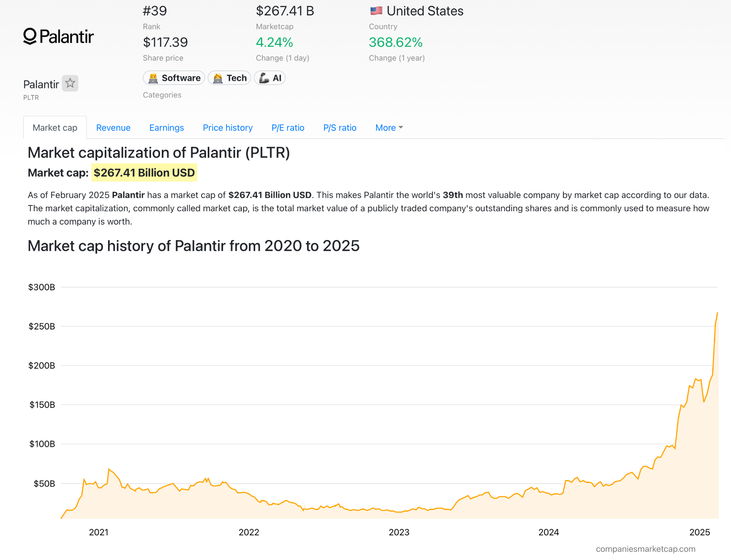The image size is (731, 560).
Task: Click the 2025 label on chart axis
Action: point(700,532)
